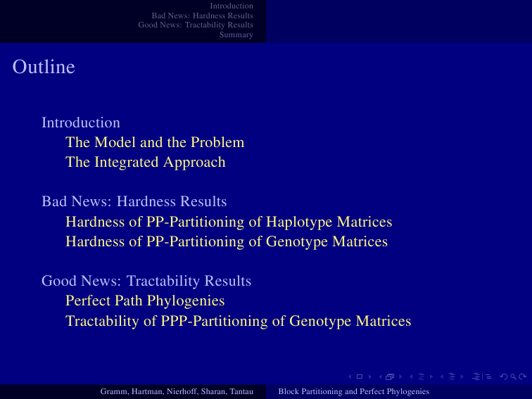Click the single slide rectangle icon

pos(360,376)
